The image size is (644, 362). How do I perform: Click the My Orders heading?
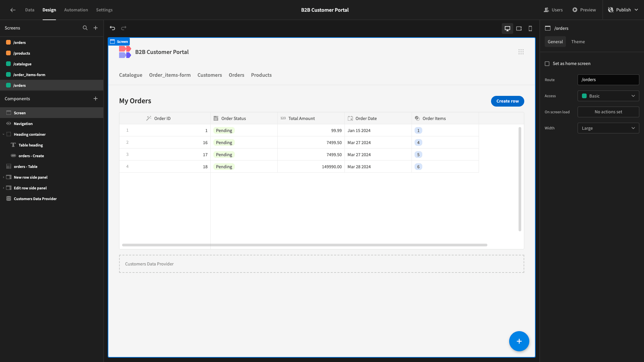135,101
